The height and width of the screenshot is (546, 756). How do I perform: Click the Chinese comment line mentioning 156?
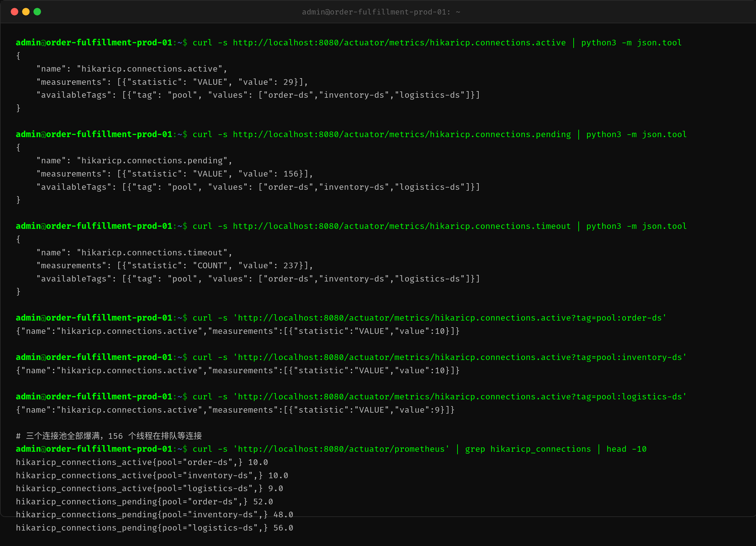click(x=109, y=436)
